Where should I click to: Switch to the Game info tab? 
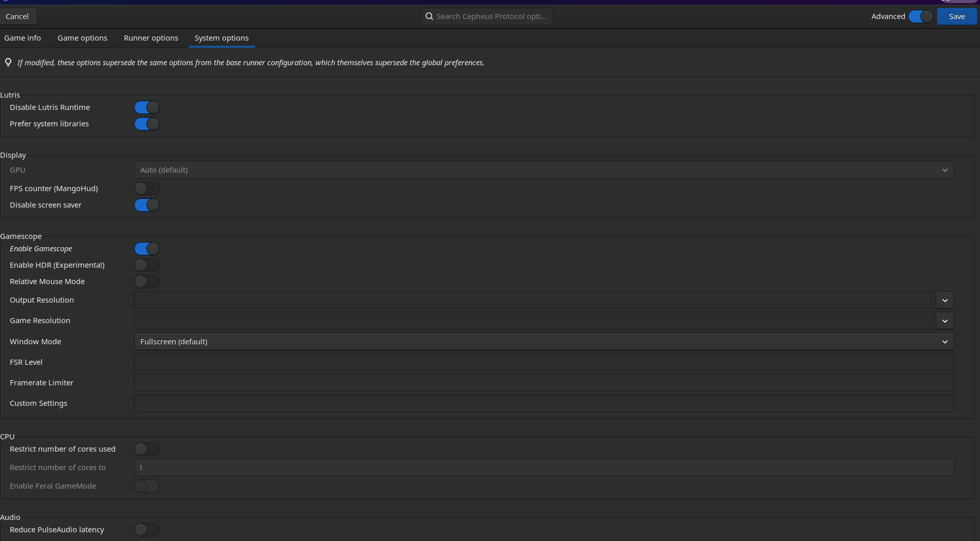click(x=23, y=38)
